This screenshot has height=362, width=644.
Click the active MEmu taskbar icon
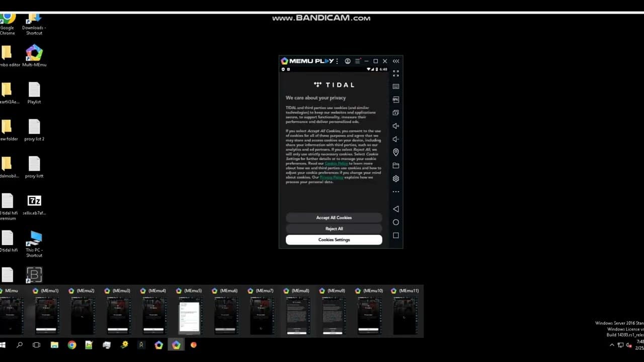176,345
